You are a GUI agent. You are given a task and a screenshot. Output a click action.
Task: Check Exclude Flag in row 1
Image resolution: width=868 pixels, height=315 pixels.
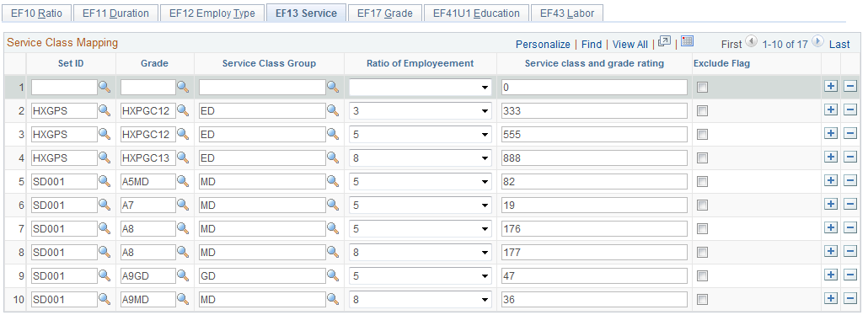[703, 87]
